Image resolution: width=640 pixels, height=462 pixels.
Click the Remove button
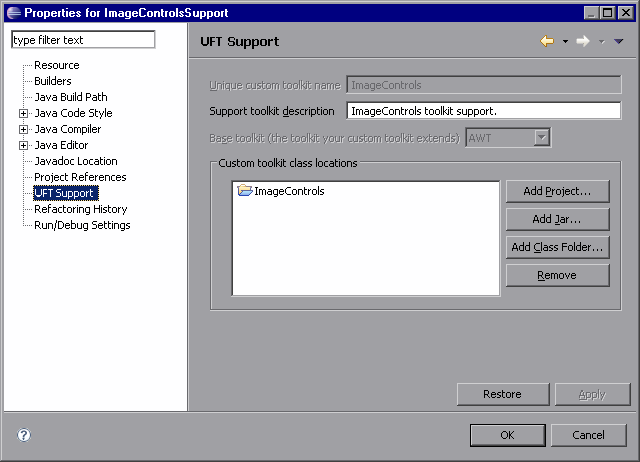coord(558,275)
